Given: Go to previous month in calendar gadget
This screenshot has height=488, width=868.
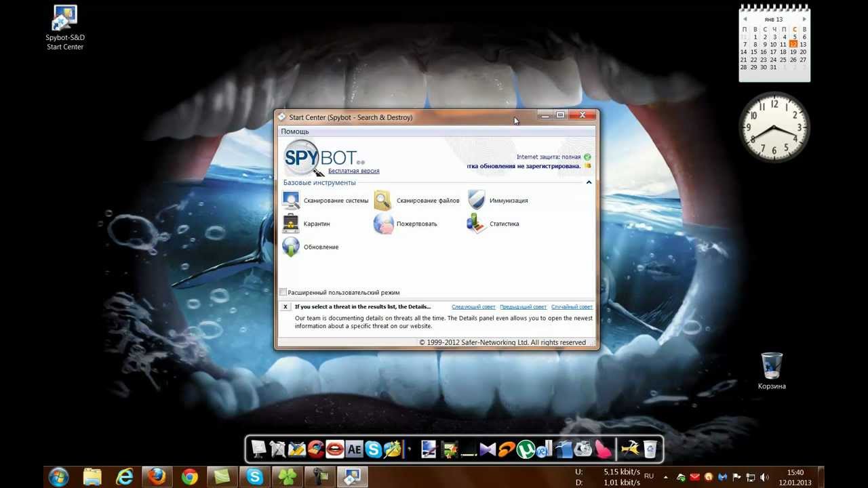Looking at the screenshot, I should coord(745,20).
